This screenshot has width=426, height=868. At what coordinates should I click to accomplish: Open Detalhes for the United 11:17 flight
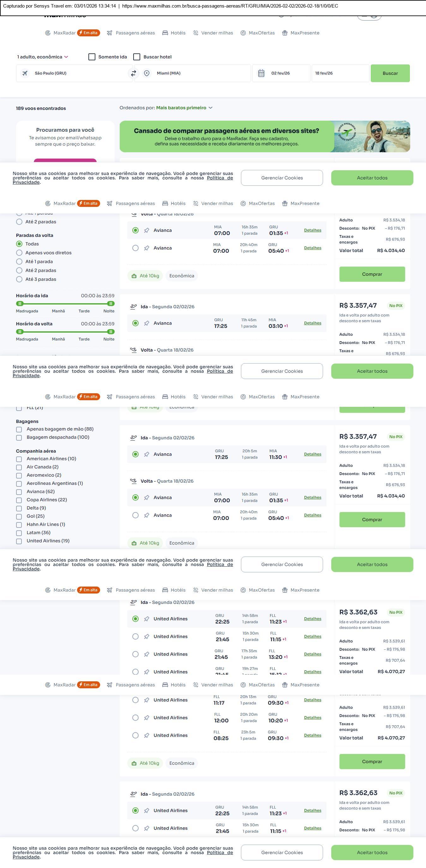coord(313,700)
